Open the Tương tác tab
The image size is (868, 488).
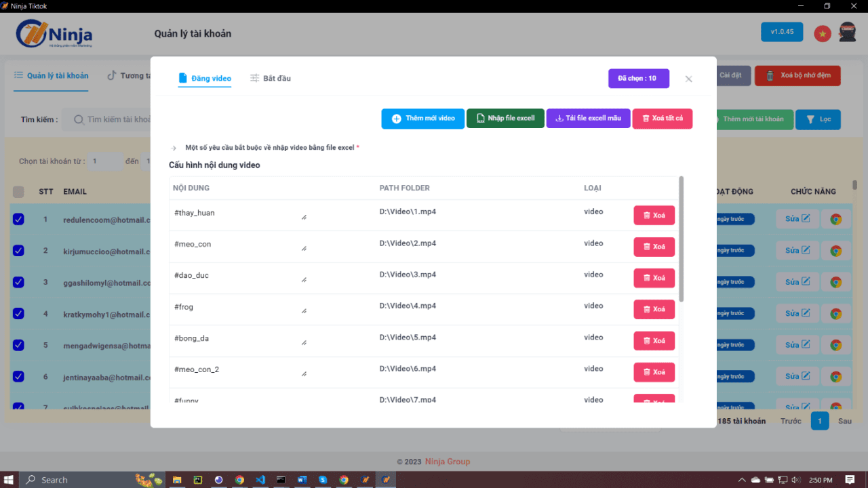tap(129, 75)
